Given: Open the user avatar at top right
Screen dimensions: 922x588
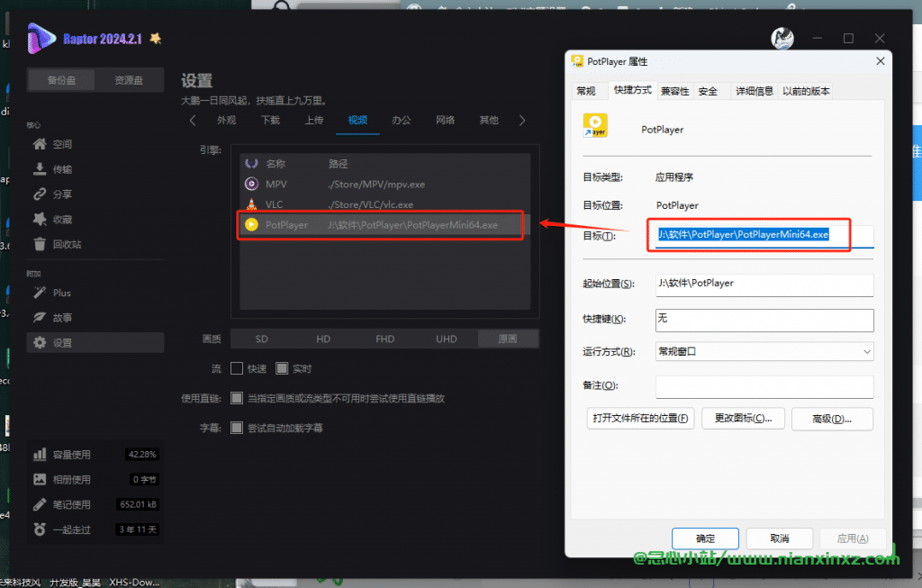Looking at the screenshot, I should click(x=782, y=39).
